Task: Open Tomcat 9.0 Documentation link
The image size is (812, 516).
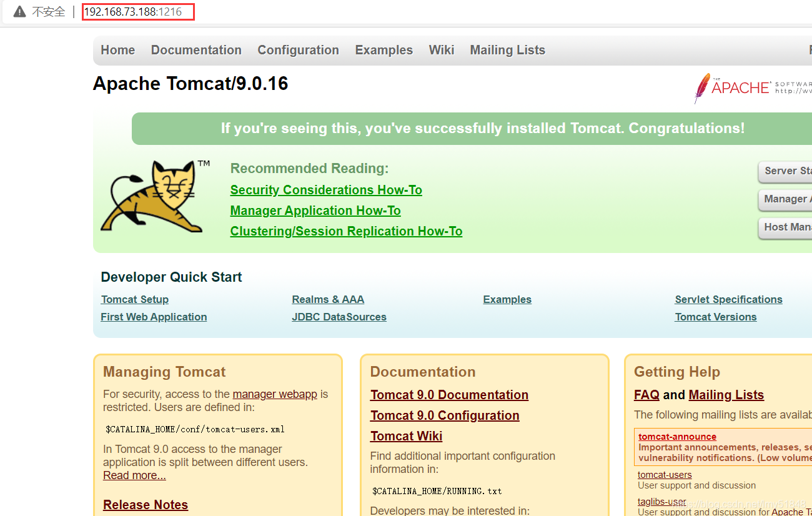Action: (449, 395)
